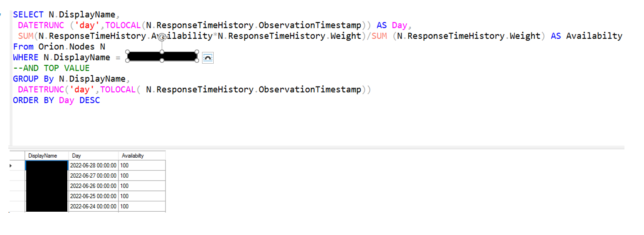Click the SELECT keyword in the query
The image size is (644, 235).
(x=28, y=15)
